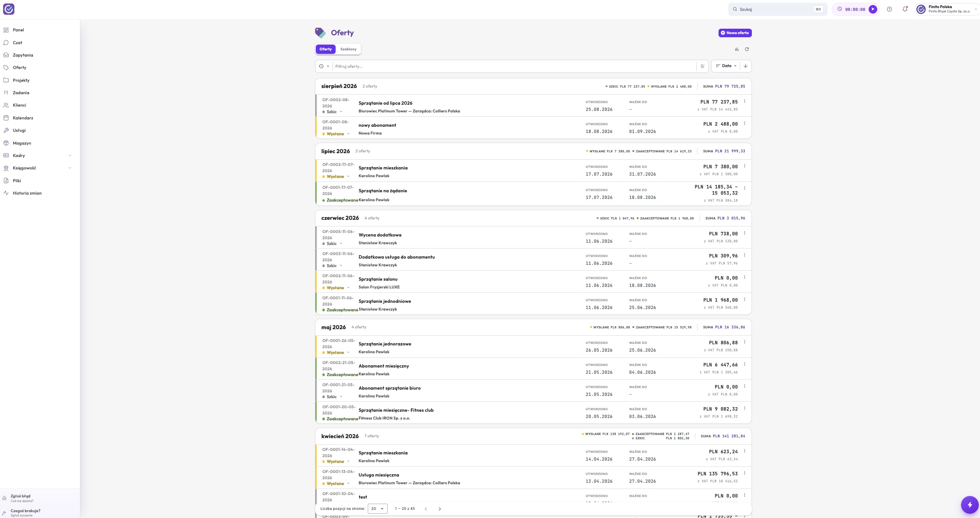
Task: Open Zadania section
Action: (21, 93)
